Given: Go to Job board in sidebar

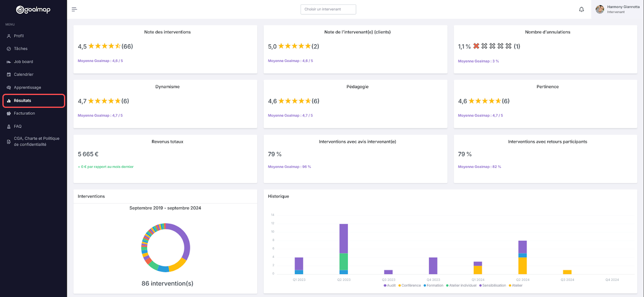Looking at the screenshot, I should pos(33,62).
